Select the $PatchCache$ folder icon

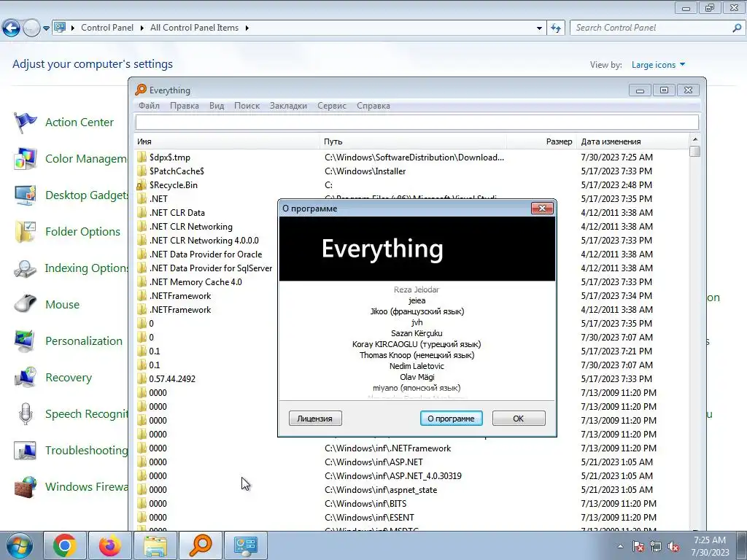142,171
